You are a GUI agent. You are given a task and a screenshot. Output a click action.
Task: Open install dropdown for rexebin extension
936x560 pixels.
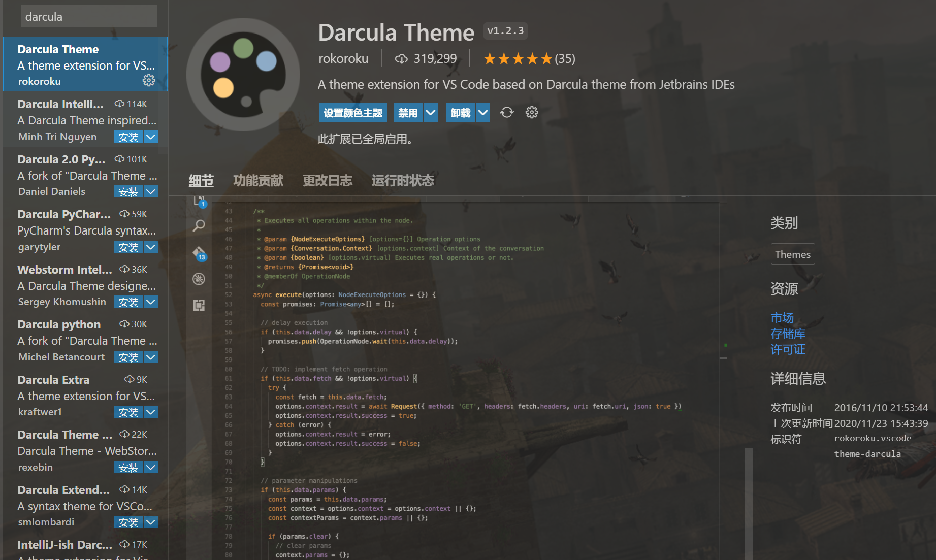point(151,467)
